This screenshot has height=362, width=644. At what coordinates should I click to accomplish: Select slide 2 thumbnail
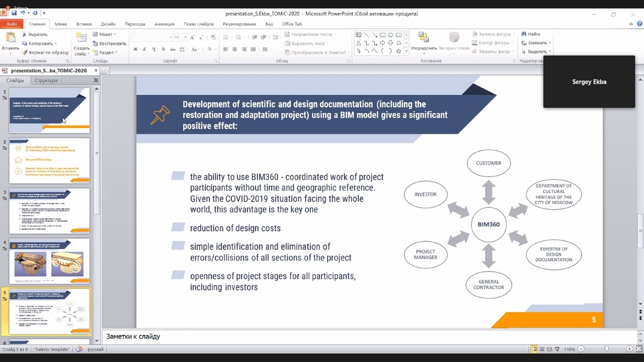[x=49, y=161]
